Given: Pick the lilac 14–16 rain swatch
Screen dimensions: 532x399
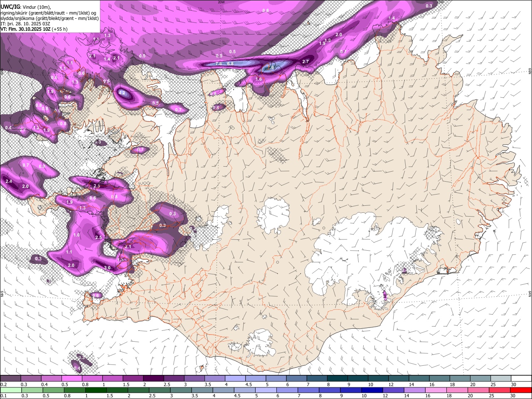Looking at the screenshot, I should click(415, 390).
